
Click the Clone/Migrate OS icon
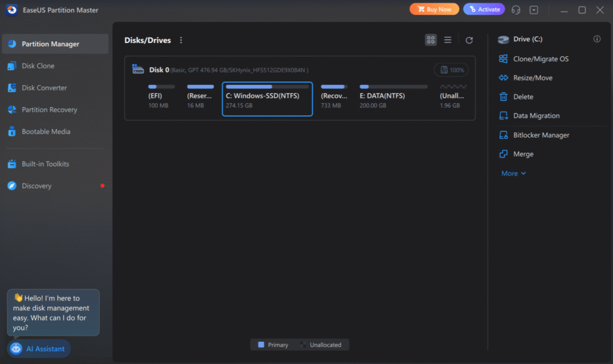[x=503, y=59]
